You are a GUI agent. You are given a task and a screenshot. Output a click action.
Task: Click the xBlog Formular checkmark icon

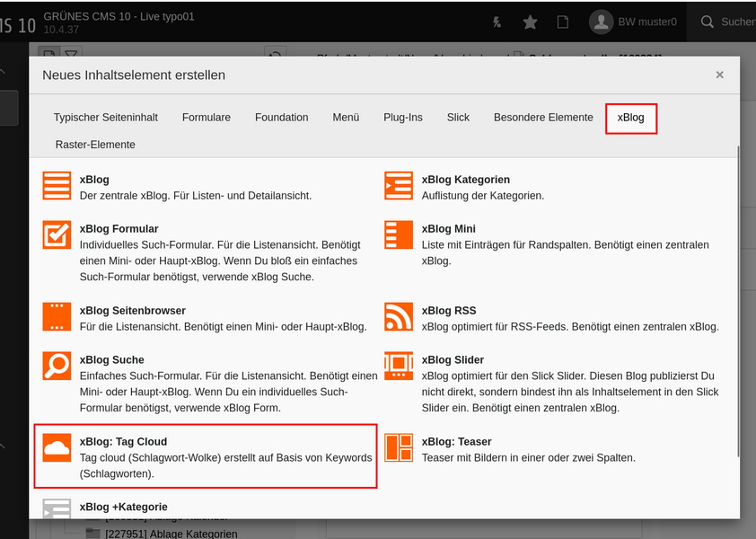tap(57, 234)
